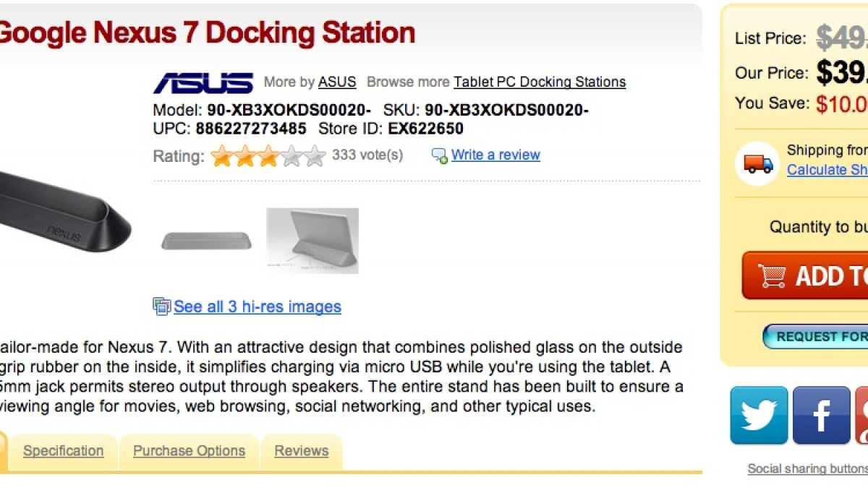Open the Specification tab
The width and height of the screenshot is (868, 488).
(63, 451)
